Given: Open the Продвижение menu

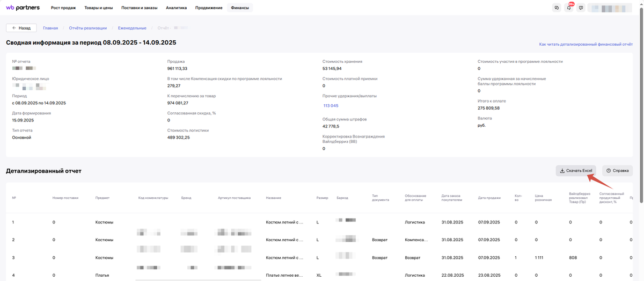Looking at the screenshot, I should tap(209, 8).
